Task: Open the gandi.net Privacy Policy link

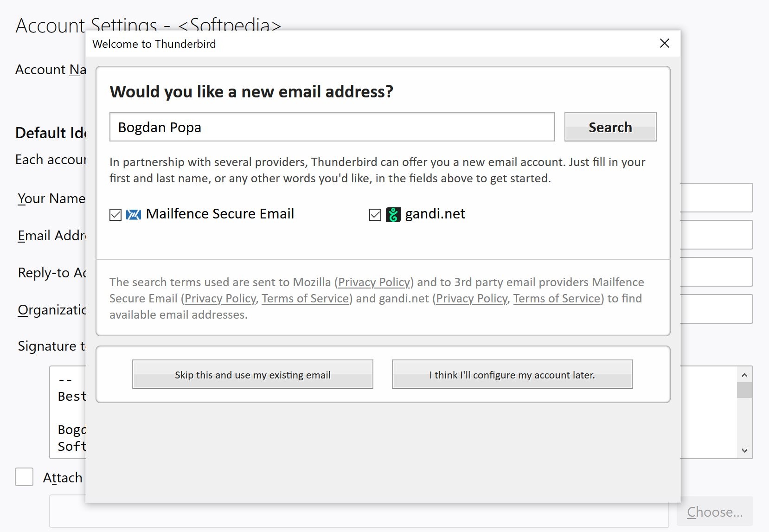Action: (472, 298)
